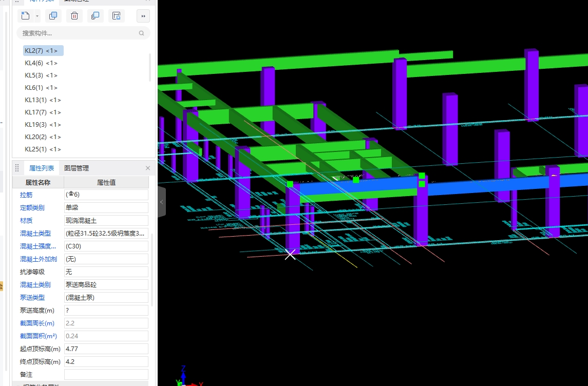Click the 材质 property name

pyautogui.click(x=26, y=220)
